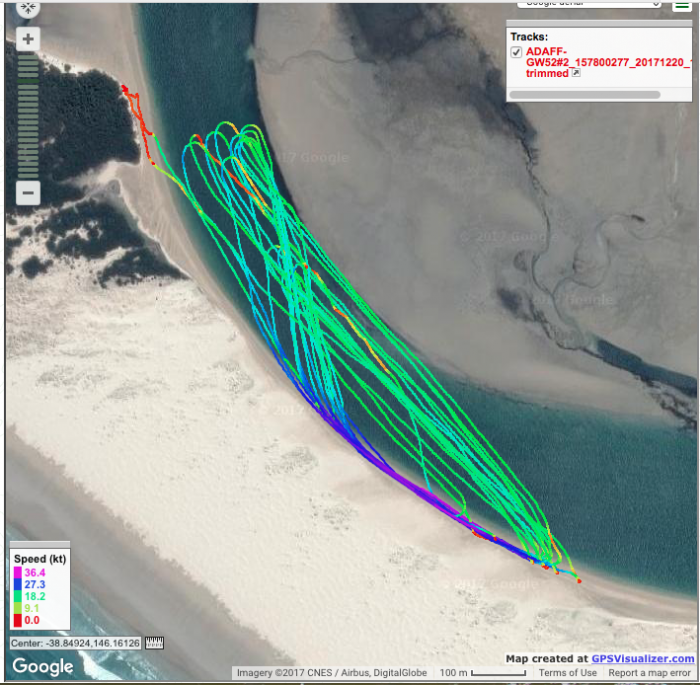Image resolution: width=700 pixels, height=685 pixels.
Task: Click the zoom level slider bar
Action: point(28,115)
